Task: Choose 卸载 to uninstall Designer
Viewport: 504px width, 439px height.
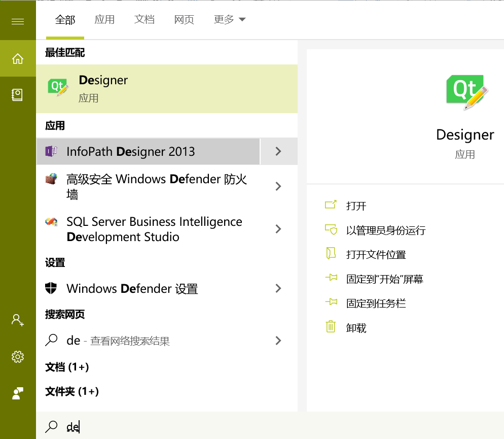Action: coord(356,328)
